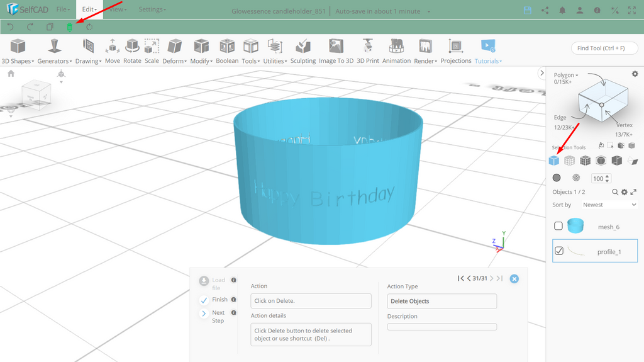This screenshot has height=362, width=644.
Task: Choose the Projections tool
Action: click(456, 52)
